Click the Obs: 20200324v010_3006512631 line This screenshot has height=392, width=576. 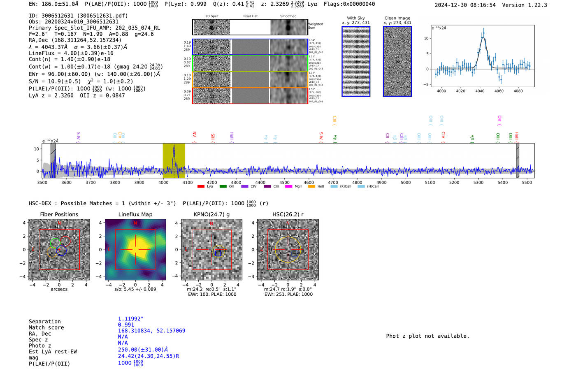click(x=74, y=22)
